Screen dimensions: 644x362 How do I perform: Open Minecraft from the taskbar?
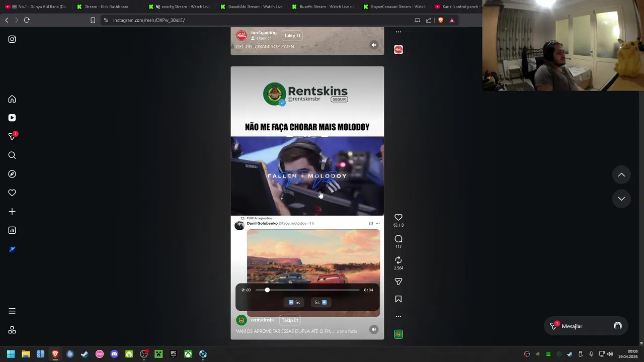tap(158, 354)
